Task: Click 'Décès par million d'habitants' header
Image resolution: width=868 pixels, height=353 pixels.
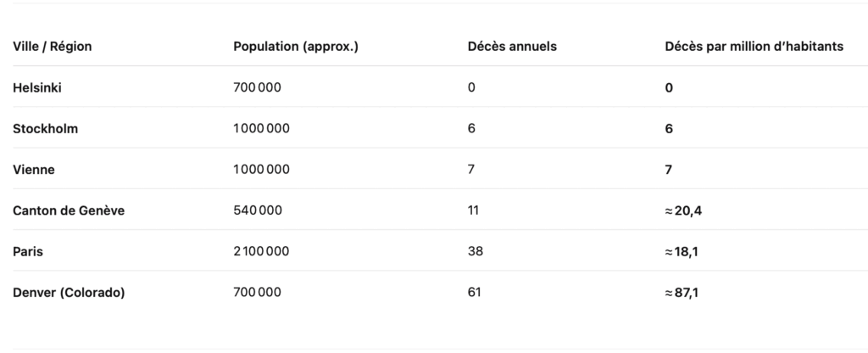Action: [754, 47]
